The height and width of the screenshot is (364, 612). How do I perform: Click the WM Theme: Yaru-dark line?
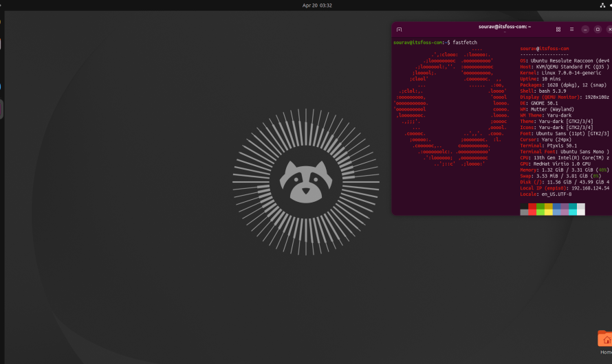[546, 115]
